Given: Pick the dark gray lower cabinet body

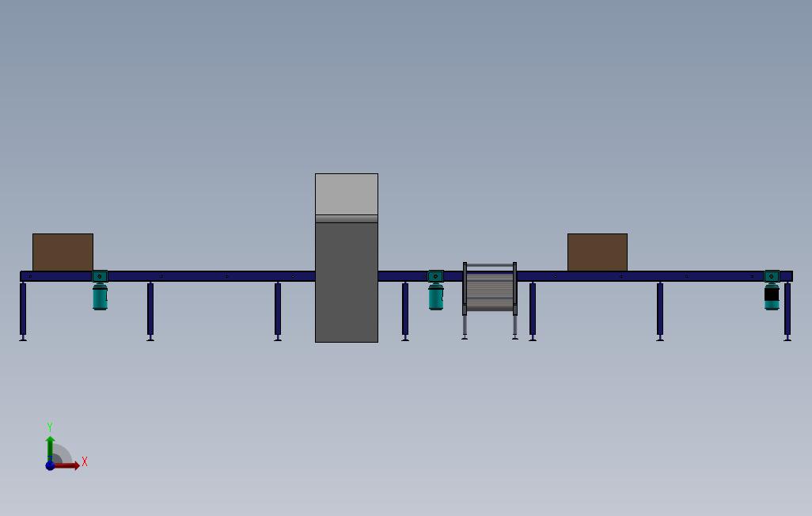Looking at the screenshot, I should 347,283.
